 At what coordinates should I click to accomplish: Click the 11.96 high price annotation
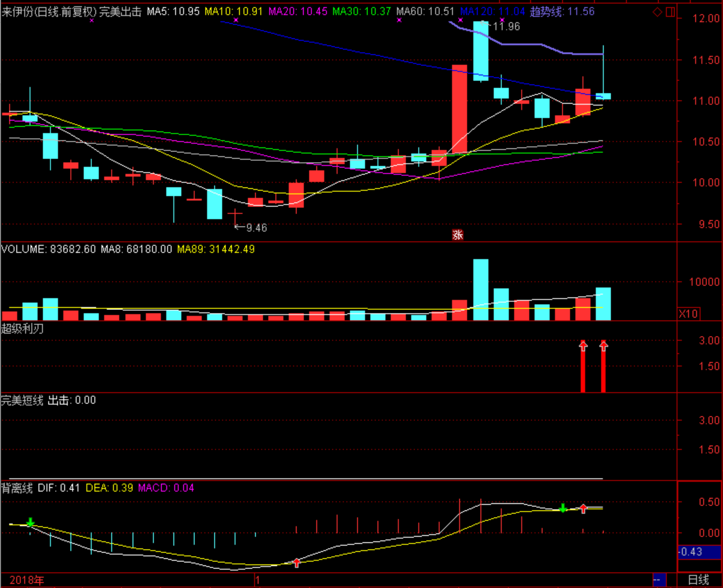pyautogui.click(x=506, y=26)
